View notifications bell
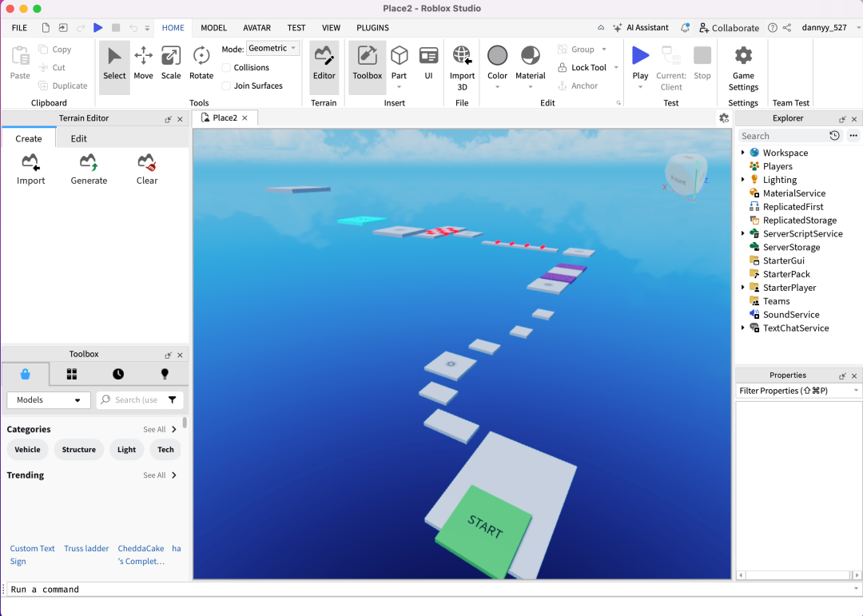 [x=685, y=27]
